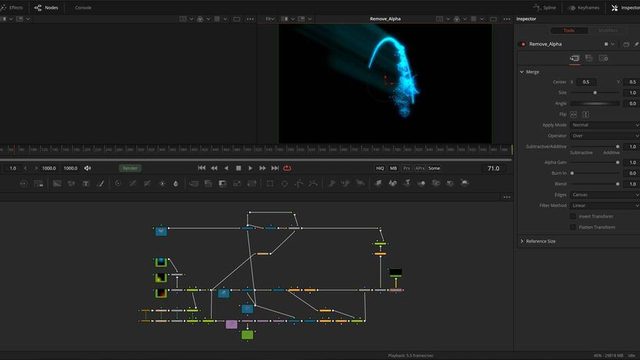
Task: Click the Subtractive/Additive slider handle
Action: point(618,147)
